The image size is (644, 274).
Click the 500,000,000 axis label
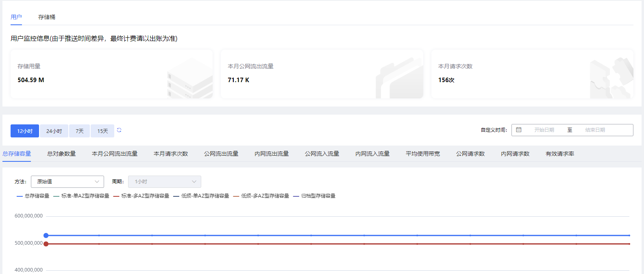(28, 243)
